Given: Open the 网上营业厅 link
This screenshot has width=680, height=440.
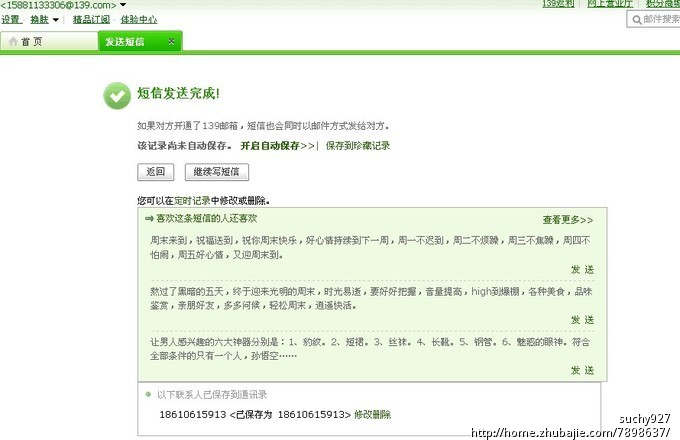Looking at the screenshot, I should point(610,4).
